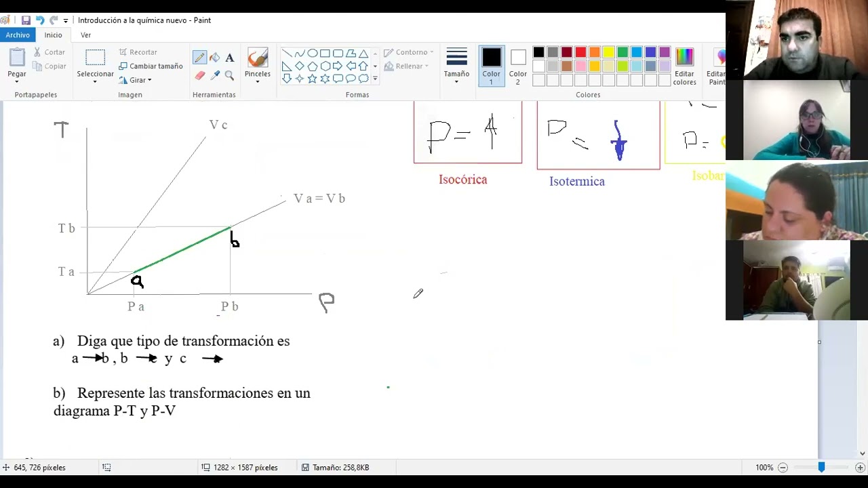Choose the Pentagon shape
This screenshot has height=488, width=868.
tap(313, 66)
